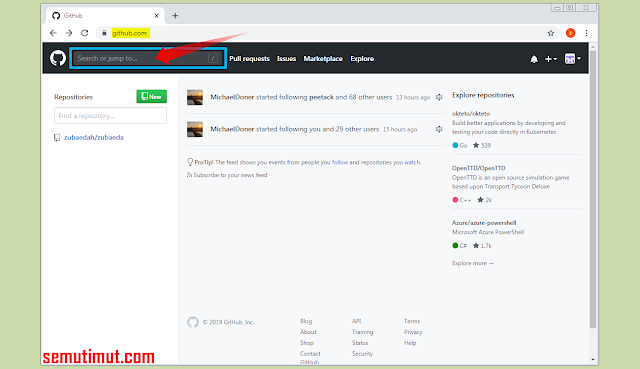Open About footer link
Image resolution: width=640 pixels, height=369 pixels.
(x=308, y=332)
